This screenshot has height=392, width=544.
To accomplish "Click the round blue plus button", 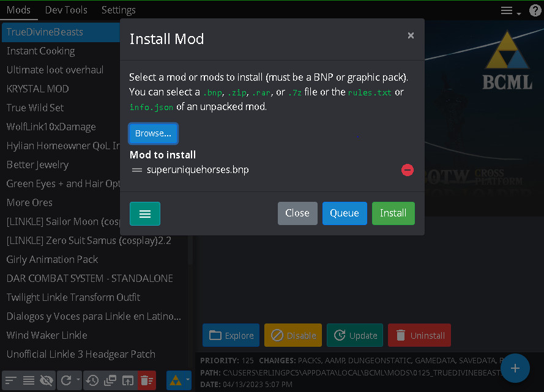I will 515,368.
